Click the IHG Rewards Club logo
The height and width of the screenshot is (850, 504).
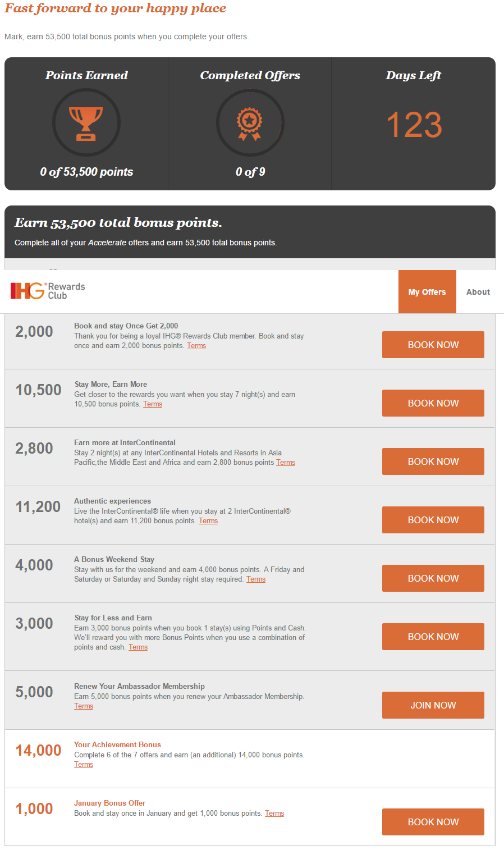click(x=48, y=291)
